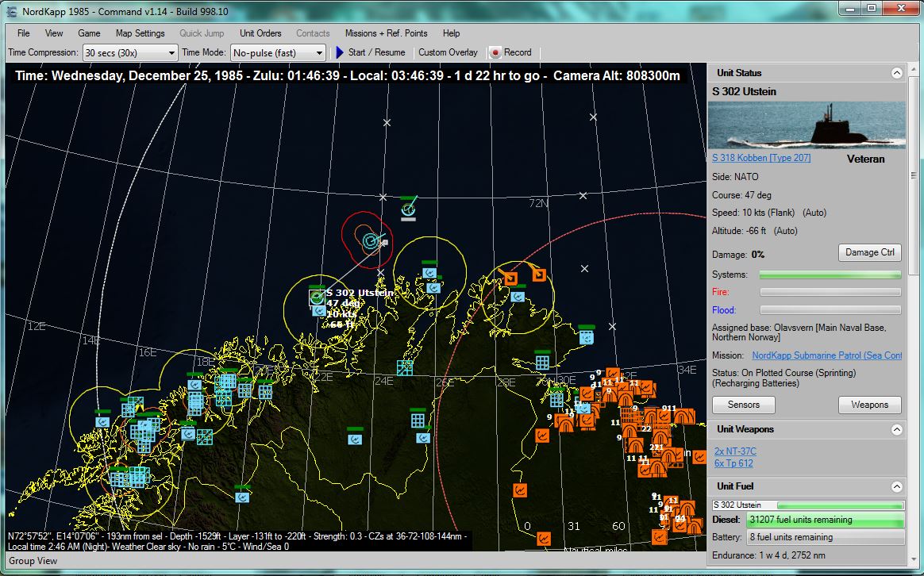Click the cyan slashed grid icon near the 24E label
This screenshot has width=924, height=576.
[x=404, y=368]
